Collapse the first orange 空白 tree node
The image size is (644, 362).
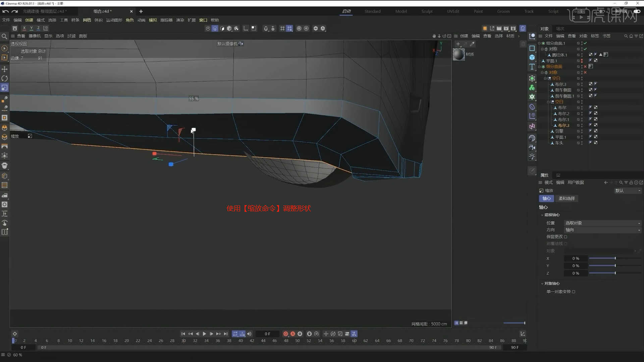[x=545, y=78]
